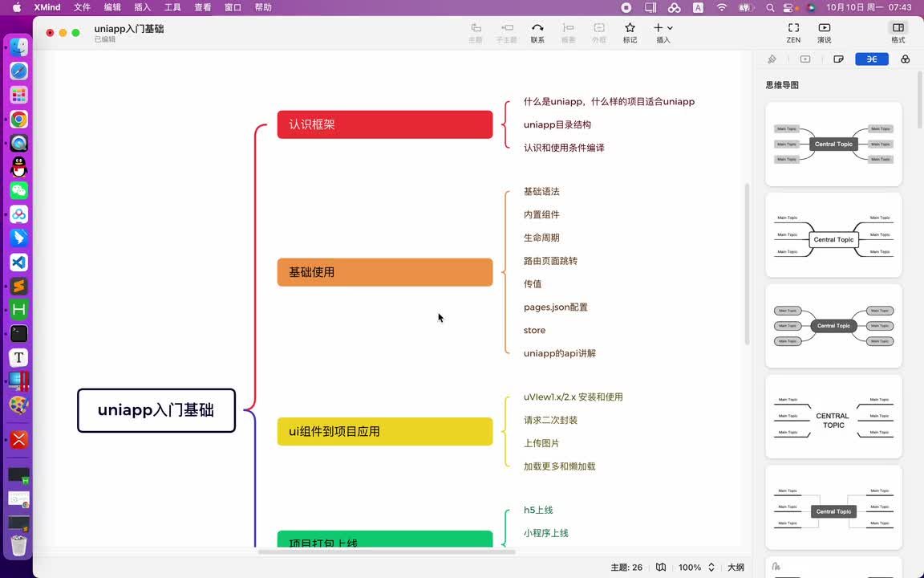Screen dimensions: 924x578
Task: Open Control Center in the menu bar
Action: 788,8
